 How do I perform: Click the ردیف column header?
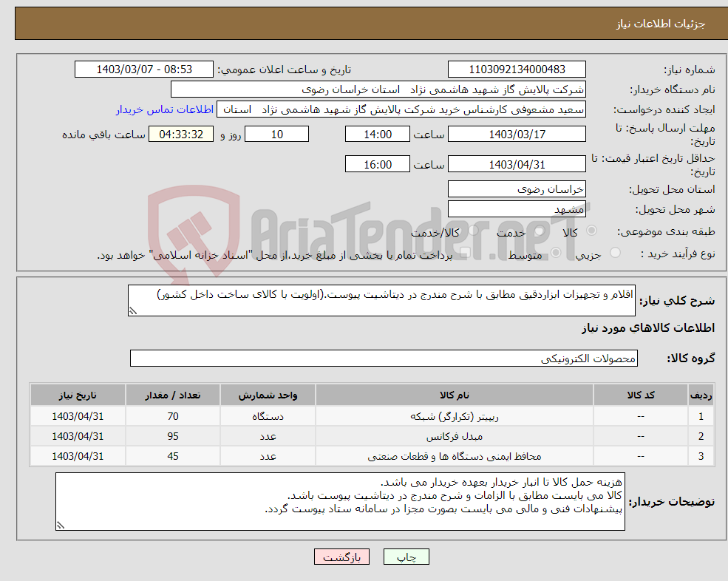[701, 395]
